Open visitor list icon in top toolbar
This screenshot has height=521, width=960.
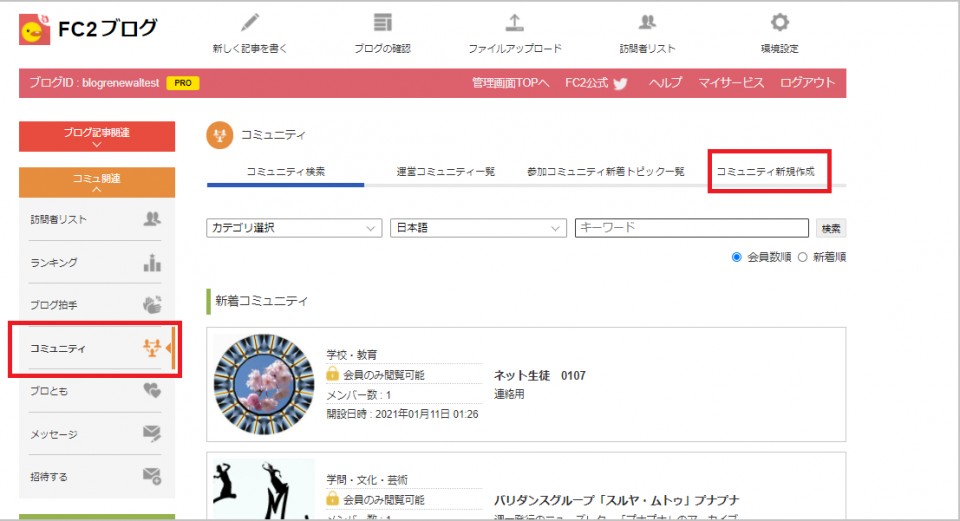[647, 23]
